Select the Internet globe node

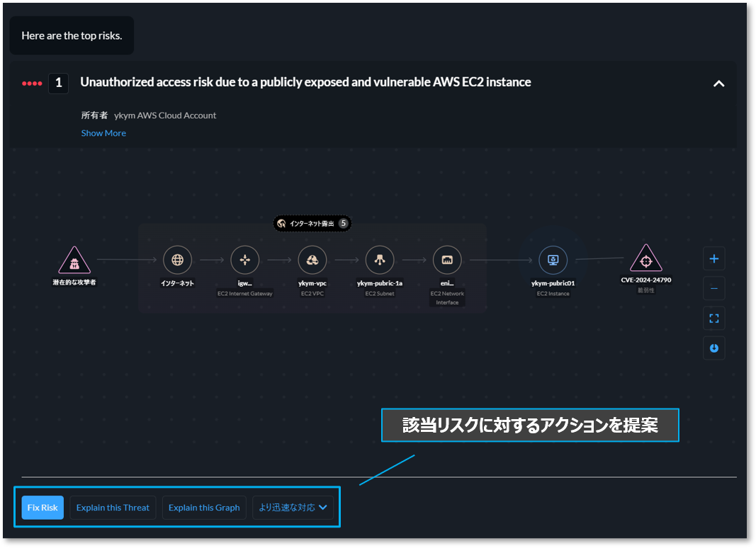[x=177, y=261]
